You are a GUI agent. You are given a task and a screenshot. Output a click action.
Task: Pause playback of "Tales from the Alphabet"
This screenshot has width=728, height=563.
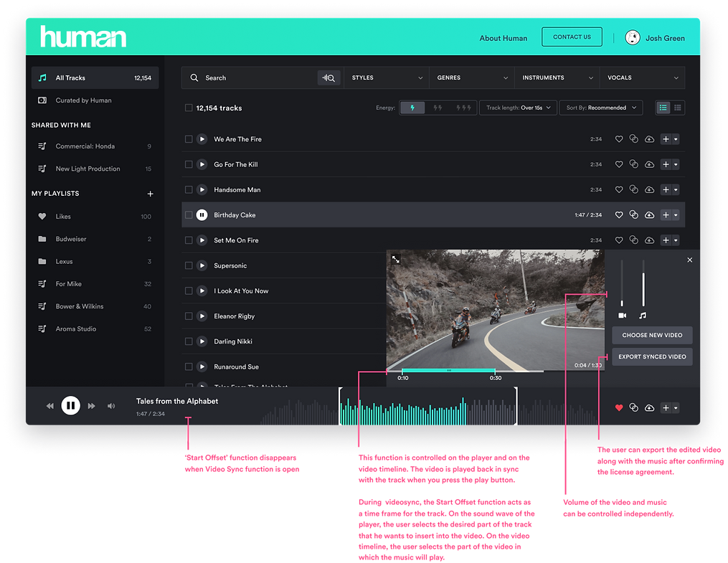coord(70,405)
